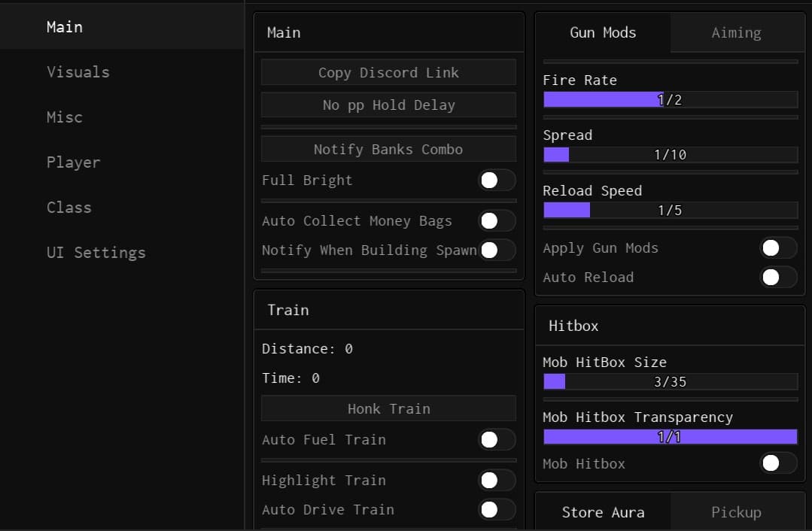Open the Misc section
The height and width of the screenshot is (531, 812).
65,117
